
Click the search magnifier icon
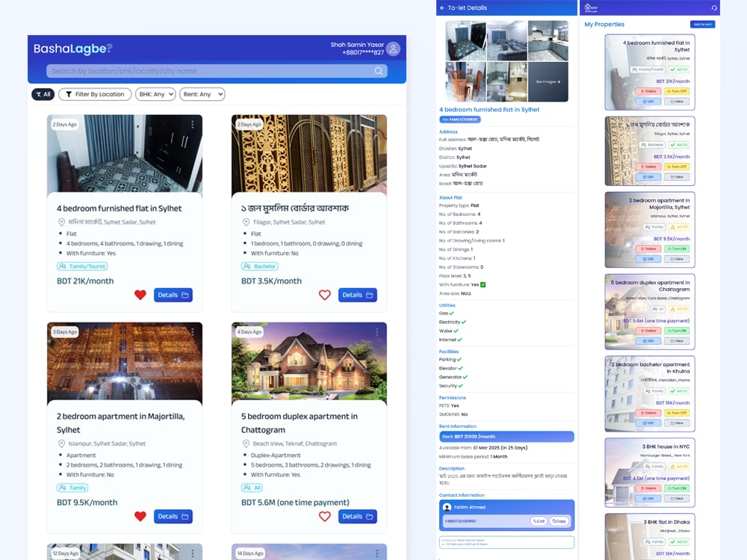coord(378,71)
